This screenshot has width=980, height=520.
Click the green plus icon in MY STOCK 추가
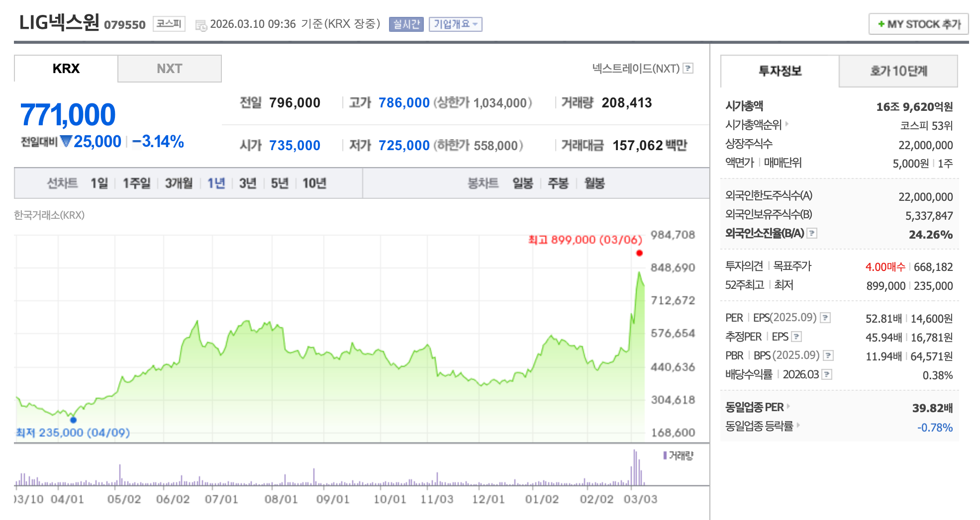tap(881, 24)
